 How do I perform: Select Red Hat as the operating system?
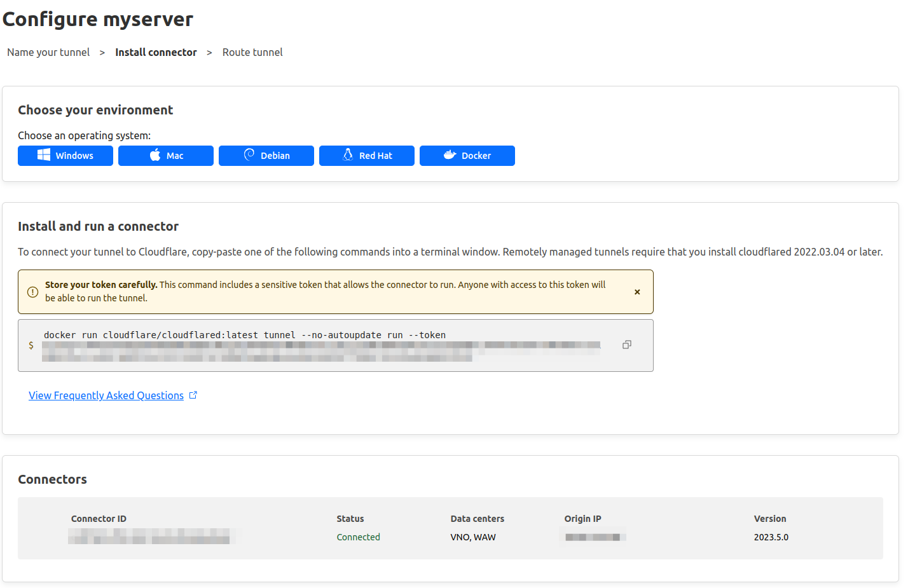point(367,155)
